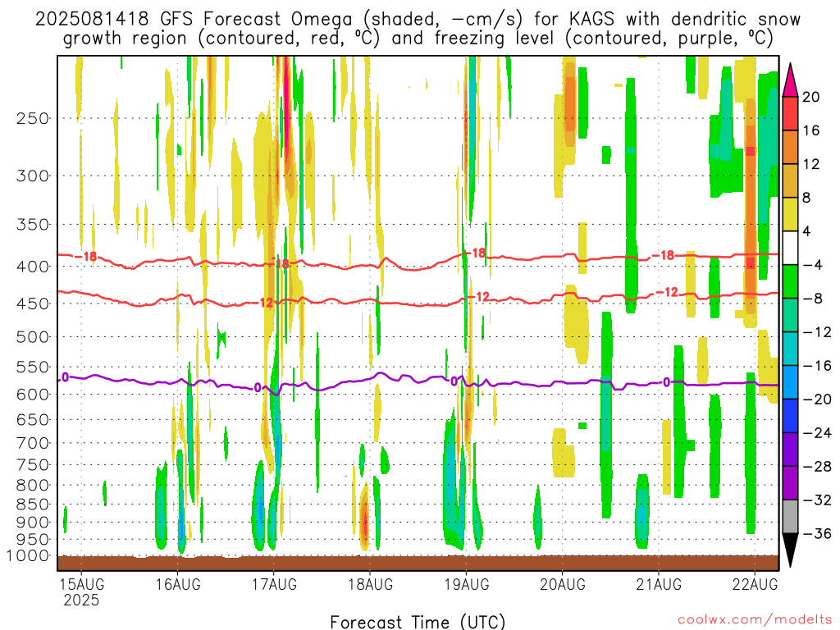The height and width of the screenshot is (630, 840).
Task: Click the 800 pressure level label
Action: [x=33, y=485]
